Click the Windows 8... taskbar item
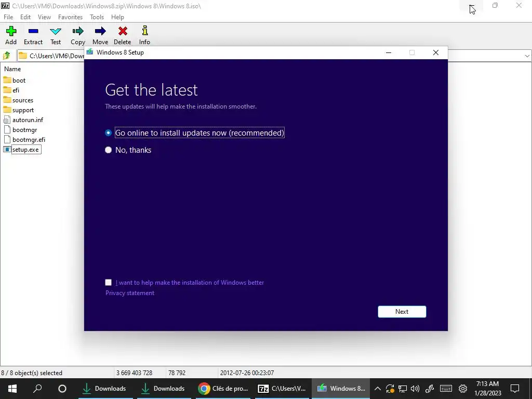This screenshot has height=399, width=532. click(x=341, y=389)
